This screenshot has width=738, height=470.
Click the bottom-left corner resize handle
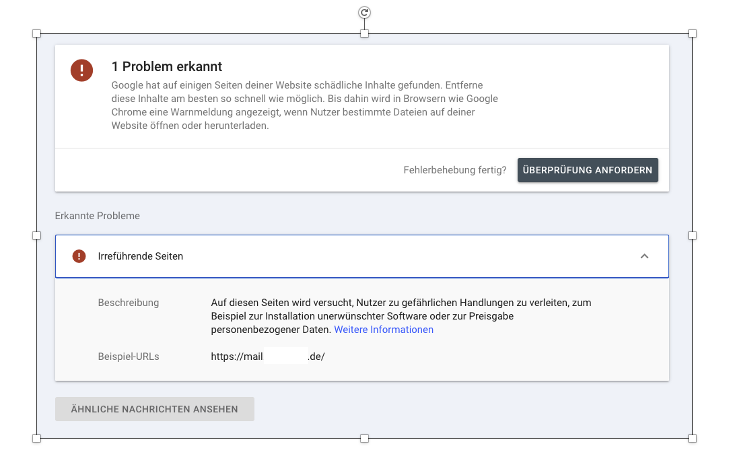[x=37, y=438]
